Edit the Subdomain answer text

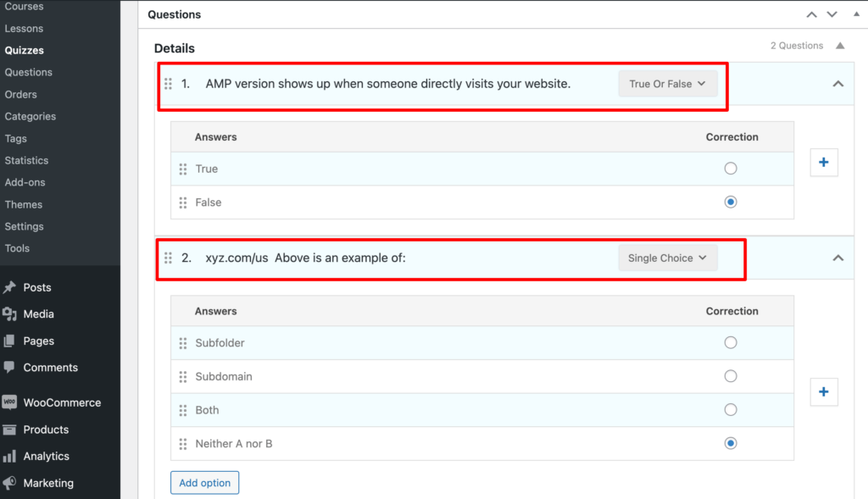tap(224, 377)
